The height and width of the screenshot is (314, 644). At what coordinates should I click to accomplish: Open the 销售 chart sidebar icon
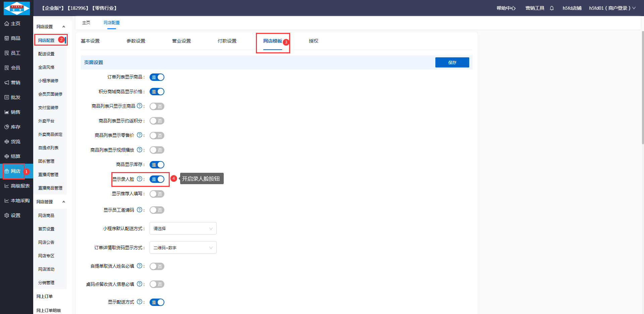click(7, 112)
